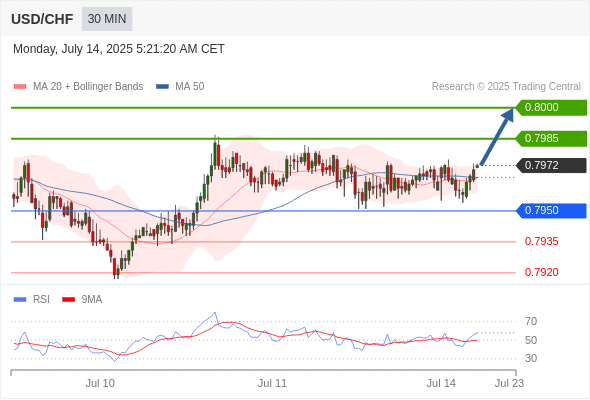Click the green 0.7985 resistance tag
Screen dimensions: 590x400
click(x=551, y=138)
